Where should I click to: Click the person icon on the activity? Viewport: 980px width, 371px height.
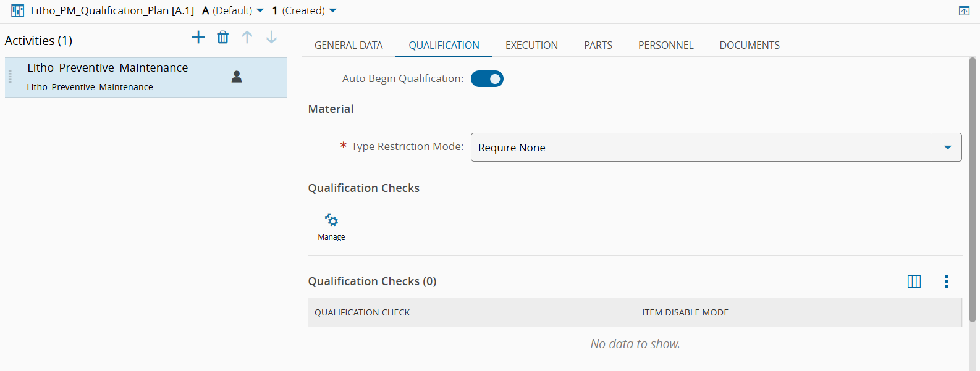pyautogui.click(x=237, y=77)
